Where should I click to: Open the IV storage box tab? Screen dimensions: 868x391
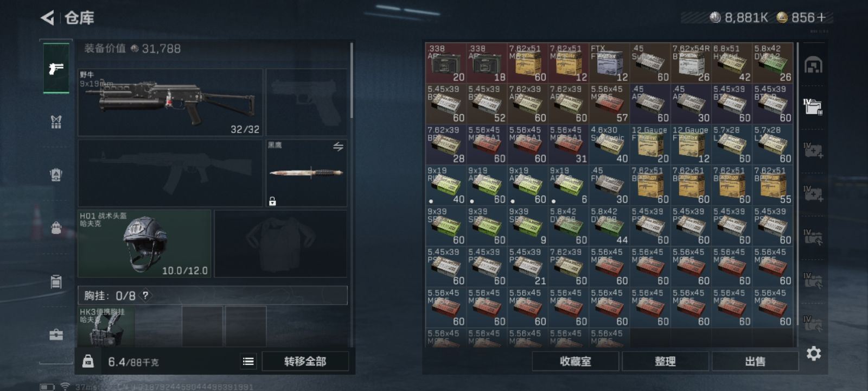813,106
